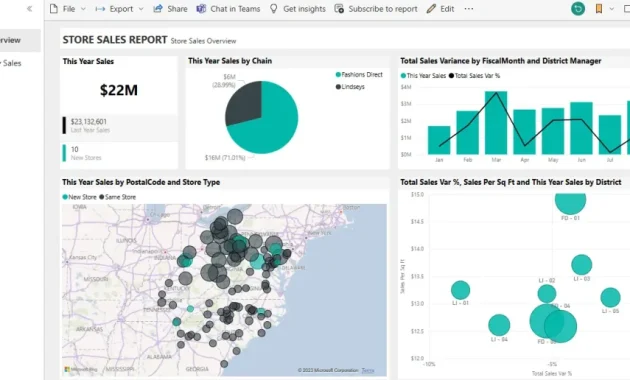
Task: Expand the bookmark dropdown chevron
Action: 612,9
